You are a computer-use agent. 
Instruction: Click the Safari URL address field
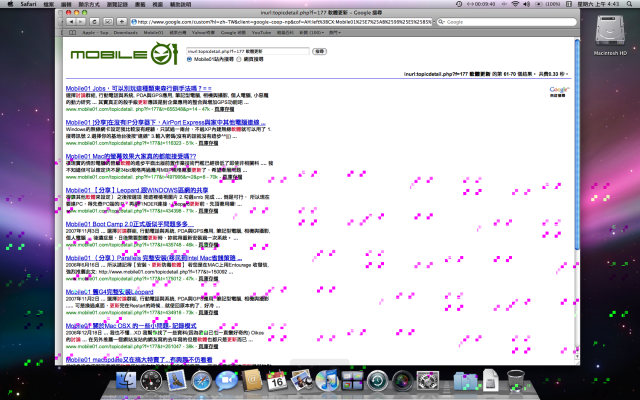pyautogui.click(x=281, y=22)
